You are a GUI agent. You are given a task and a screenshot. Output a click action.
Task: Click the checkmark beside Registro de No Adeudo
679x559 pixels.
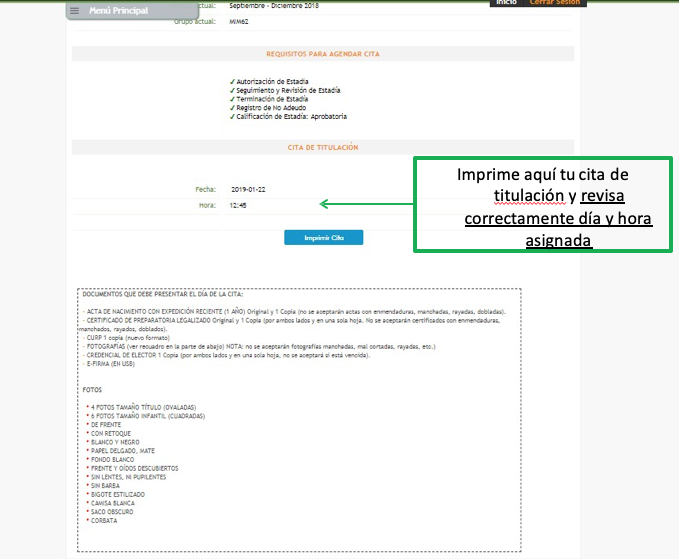click(x=232, y=108)
